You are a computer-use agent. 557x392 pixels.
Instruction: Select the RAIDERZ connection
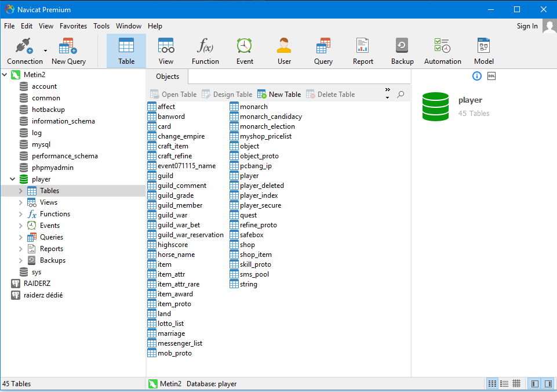[37, 284]
